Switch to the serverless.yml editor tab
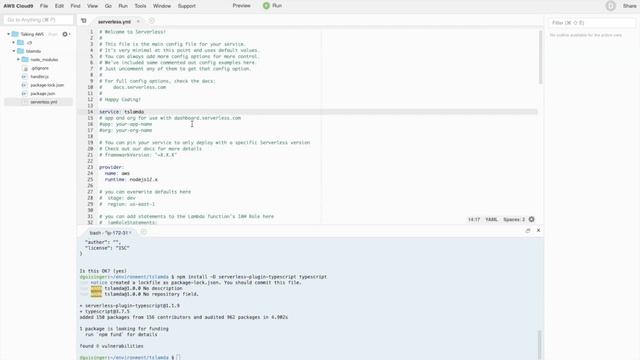This screenshot has width=640, height=360. (114, 21)
